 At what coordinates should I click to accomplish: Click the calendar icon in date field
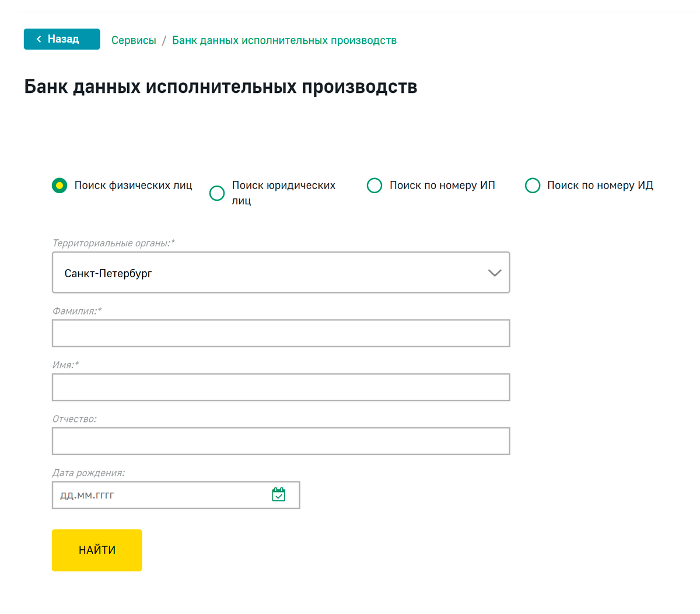click(279, 495)
